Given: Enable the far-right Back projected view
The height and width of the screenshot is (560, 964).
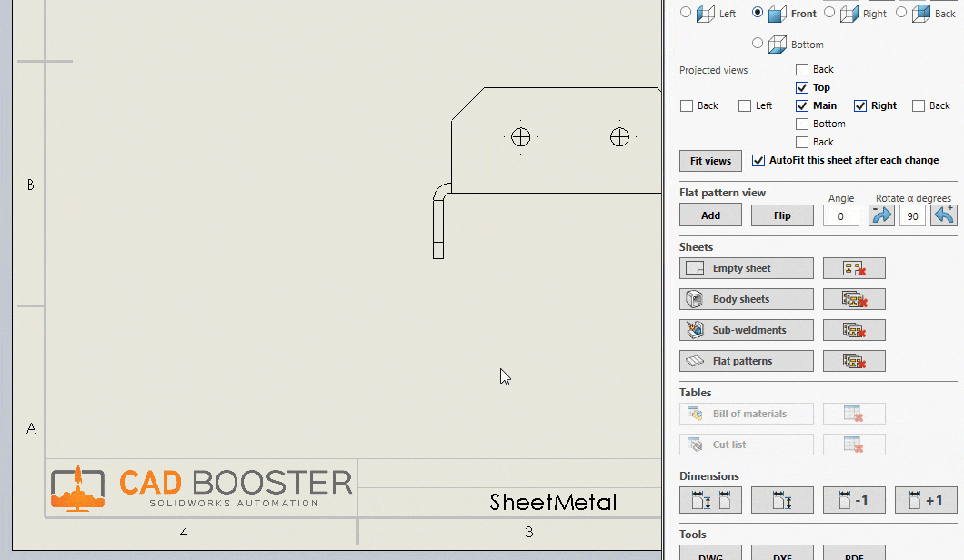Looking at the screenshot, I should [x=919, y=105].
